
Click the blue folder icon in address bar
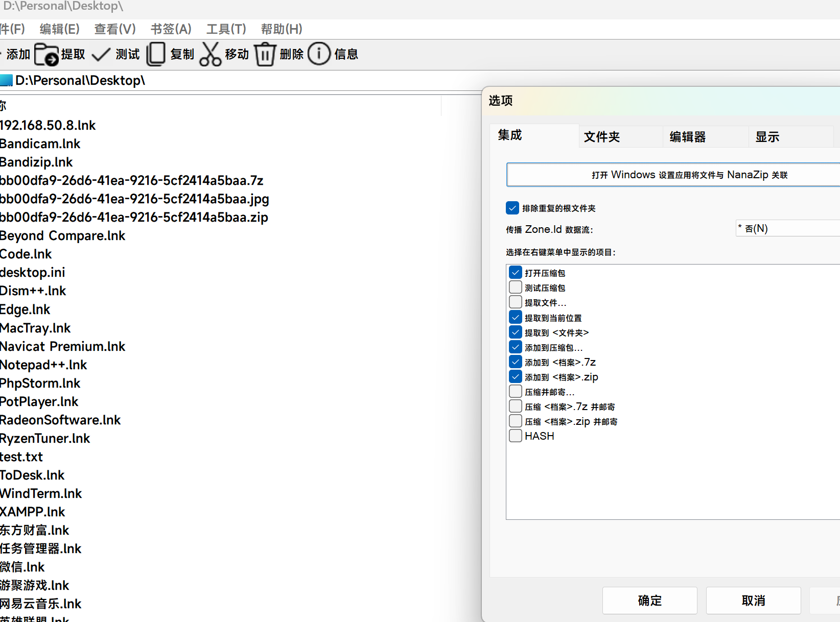click(x=6, y=80)
